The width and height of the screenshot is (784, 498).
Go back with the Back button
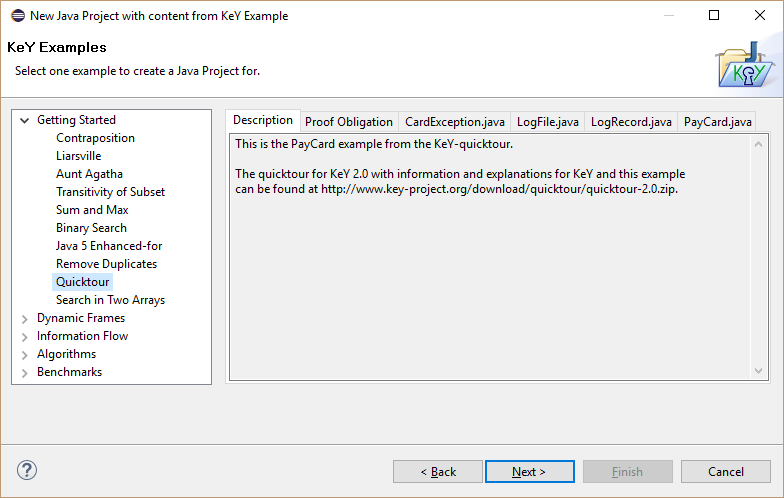438,472
